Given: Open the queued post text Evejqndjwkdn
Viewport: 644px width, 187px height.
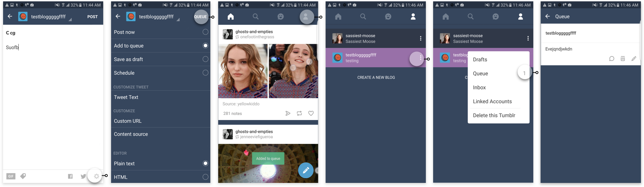Looking at the screenshot, I should coord(559,49).
